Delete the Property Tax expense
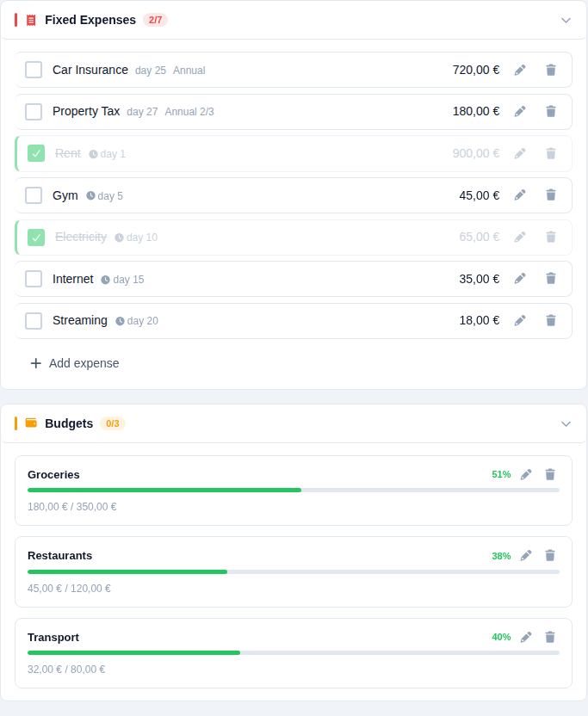The width and height of the screenshot is (588, 716). click(551, 111)
